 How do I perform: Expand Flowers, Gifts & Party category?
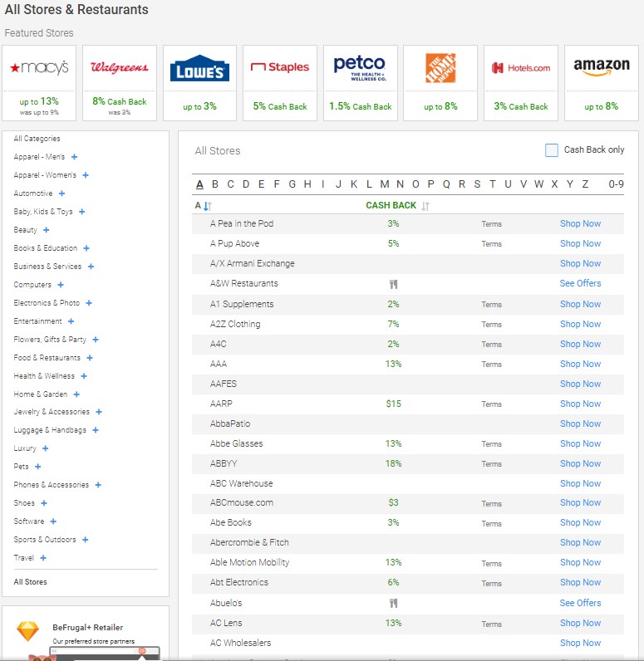click(96, 340)
